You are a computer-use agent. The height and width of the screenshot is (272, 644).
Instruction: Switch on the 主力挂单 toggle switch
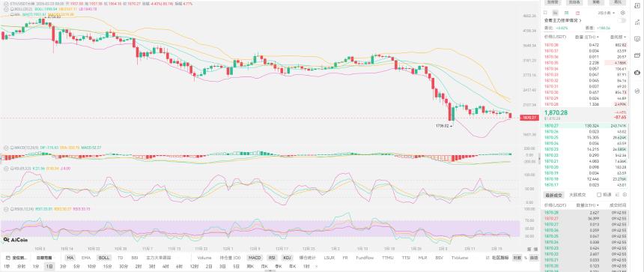point(622,20)
